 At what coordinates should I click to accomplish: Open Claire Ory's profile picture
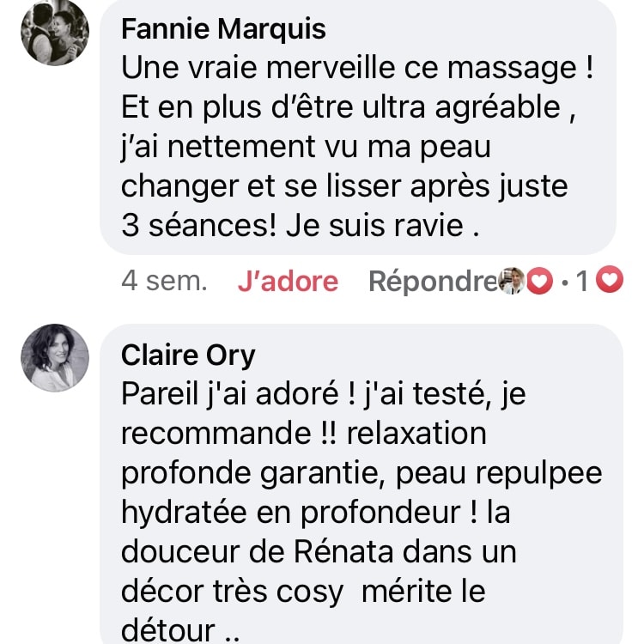[x=55, y=358]
